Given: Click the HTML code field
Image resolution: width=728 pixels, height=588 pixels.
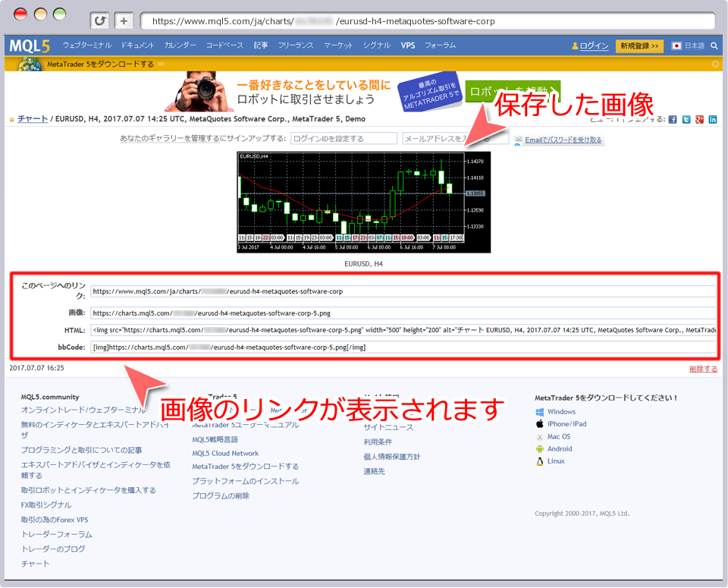Looking at the screenshot, I should tap(403, 330).
